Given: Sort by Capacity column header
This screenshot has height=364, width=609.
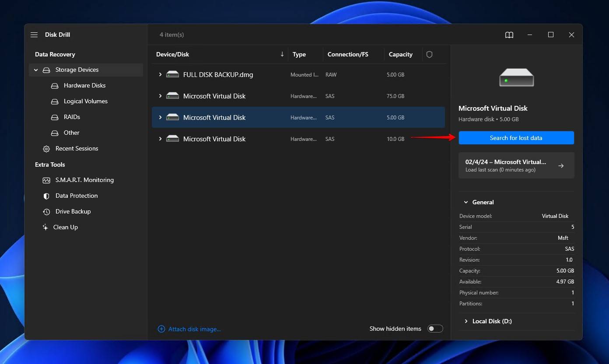Looking at the screenshot, I should (x=401, y=54).
